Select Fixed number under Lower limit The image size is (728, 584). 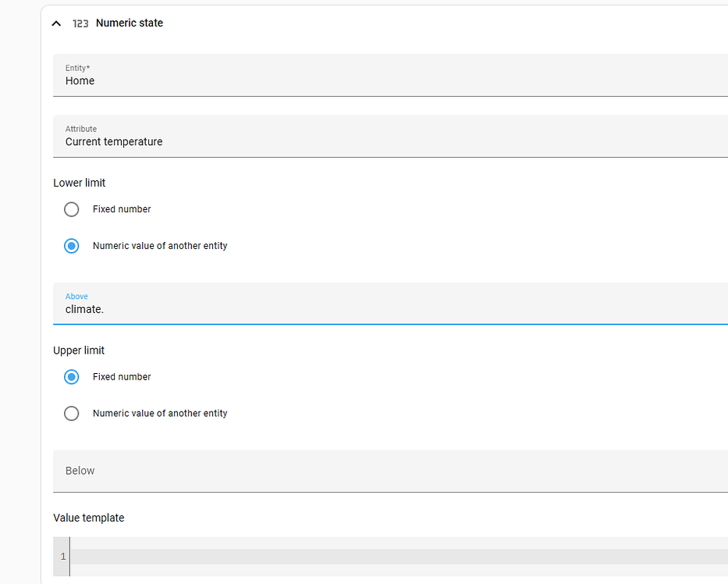[x=71, y=209]
